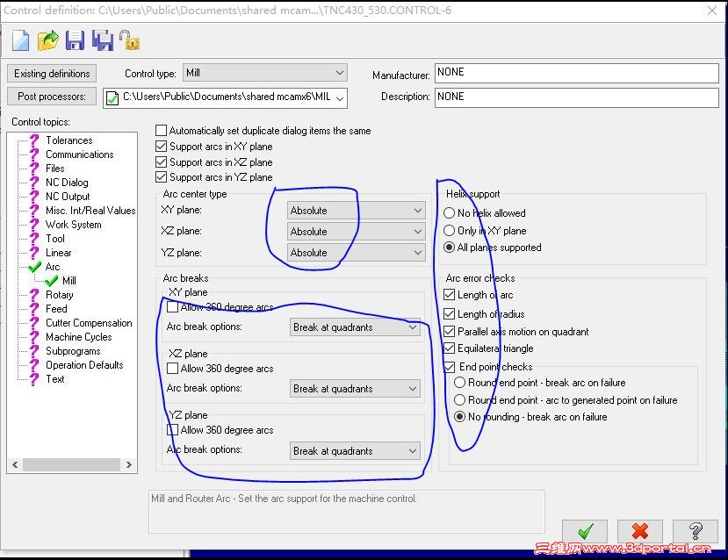Select the Mill sub-item under Arc
The image size is (728, 560).
click(x=68, y=281)
